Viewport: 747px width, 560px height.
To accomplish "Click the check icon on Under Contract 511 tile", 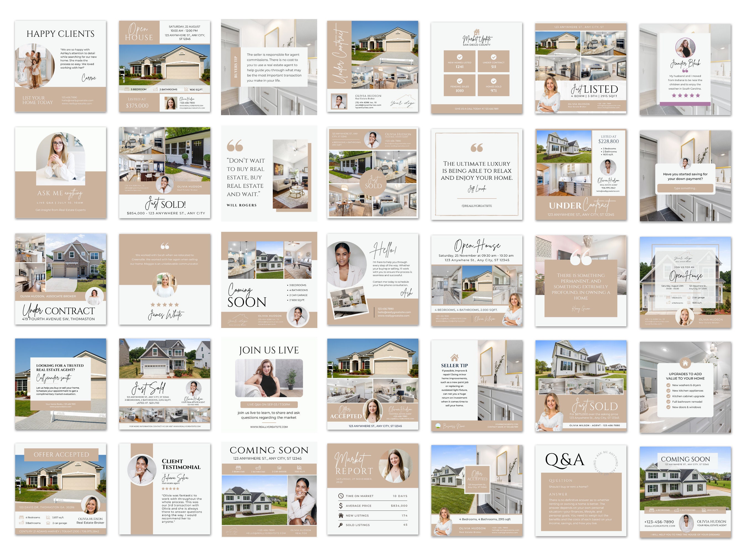I will (493, 57).
